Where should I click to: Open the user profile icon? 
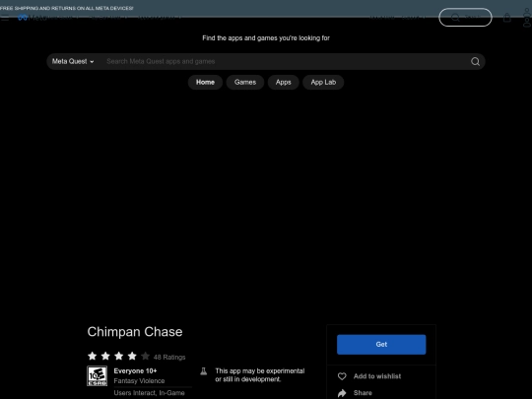pyautogui.click(x=526, y=18)
